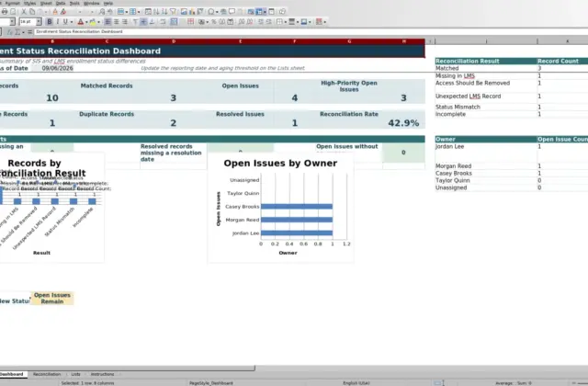Open the Background Color dropdown arrow
Viewport: 588px width, 386px height.
click(x=98, y=22)
